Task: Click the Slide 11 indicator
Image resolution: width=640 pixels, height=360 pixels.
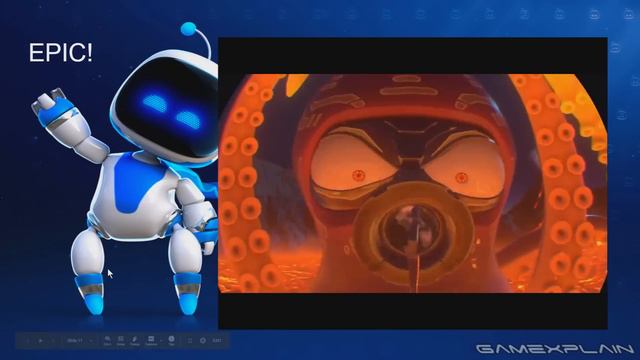Action: tap(75, 340)
